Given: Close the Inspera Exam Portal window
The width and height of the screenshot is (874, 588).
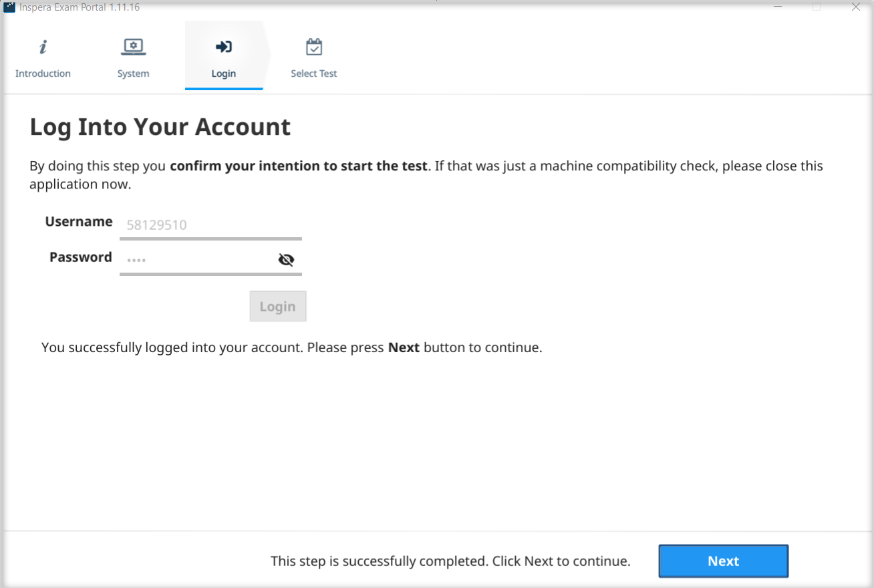Looking at the screenshot, I should [x=856, y=7].
